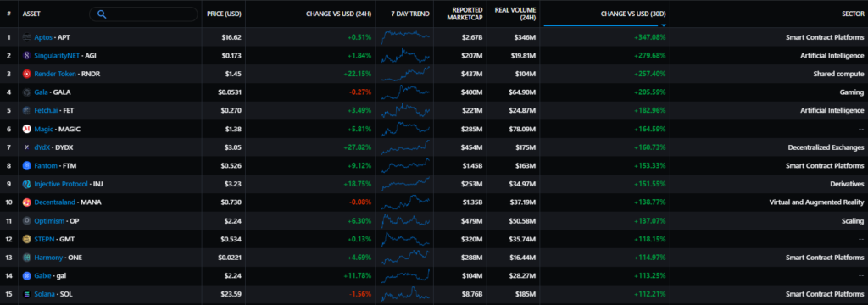The width and height of the screenshot is (868, 305).
Task: Click the Decentraland logo icon
Action: click(26, 202)
